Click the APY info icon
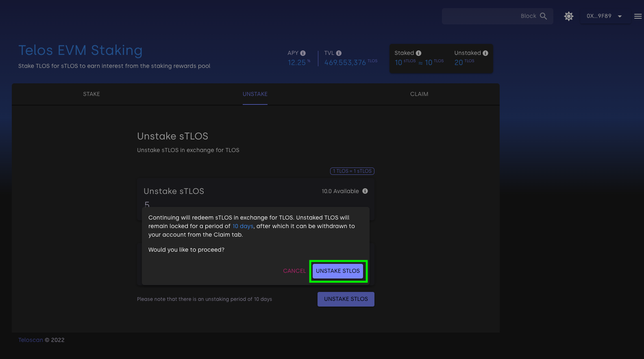The width and height of the screenshot is (644, 359). [303, 53]
